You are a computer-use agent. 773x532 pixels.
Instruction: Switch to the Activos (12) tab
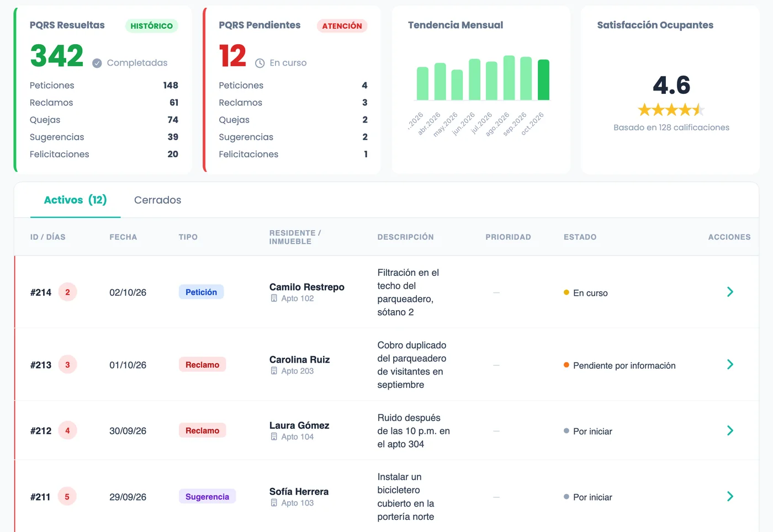[x=75, y=200]
